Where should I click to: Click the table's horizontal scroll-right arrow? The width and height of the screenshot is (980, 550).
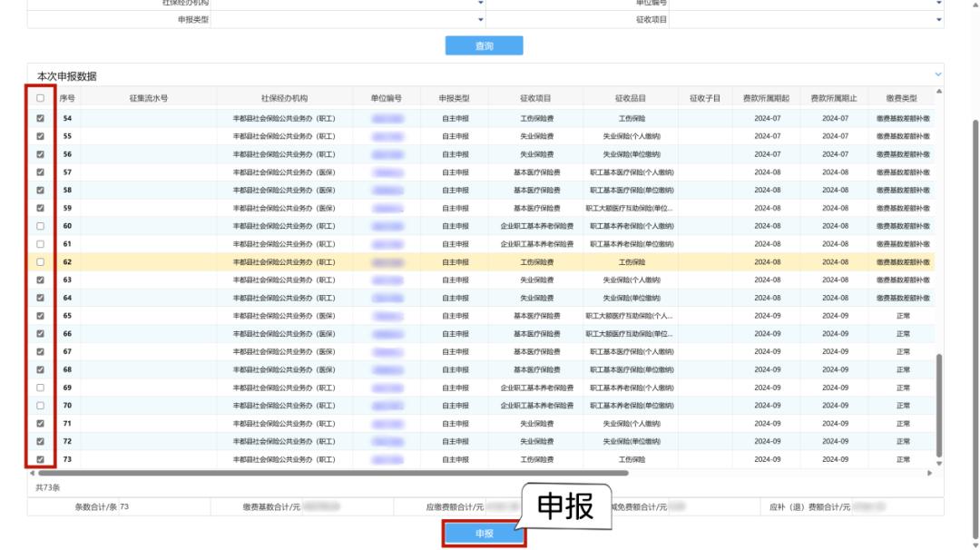928,473
